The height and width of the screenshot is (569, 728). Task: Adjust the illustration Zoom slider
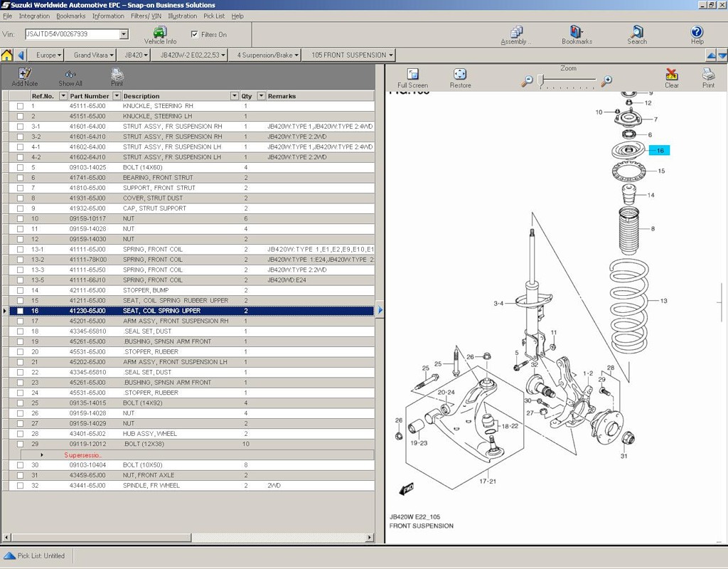click(540, 81)
